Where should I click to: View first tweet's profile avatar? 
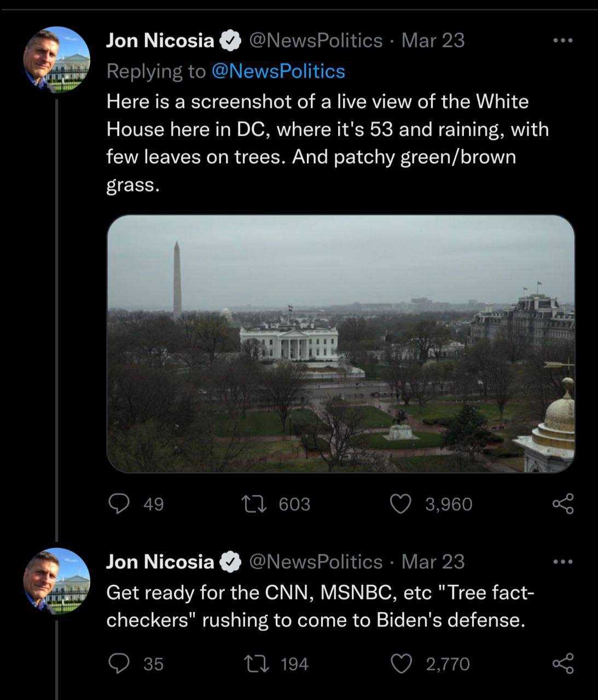click(x=56, y=60)
